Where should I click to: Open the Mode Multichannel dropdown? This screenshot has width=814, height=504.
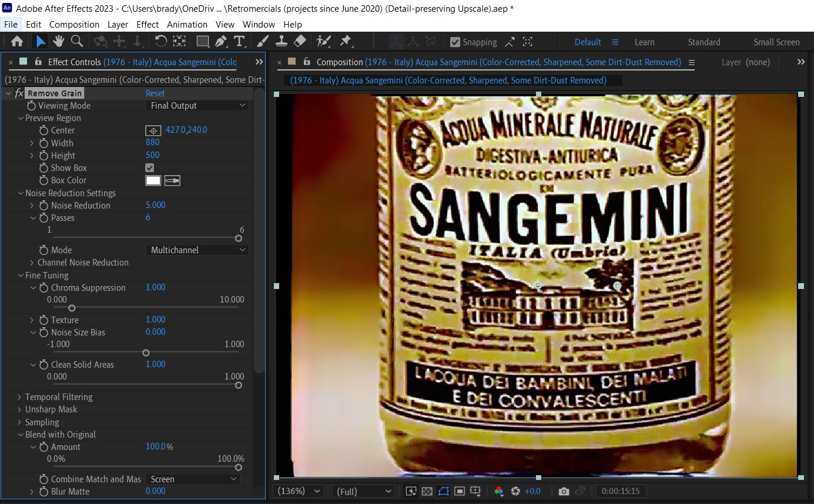pyautogui.click(x=197, y=250)
